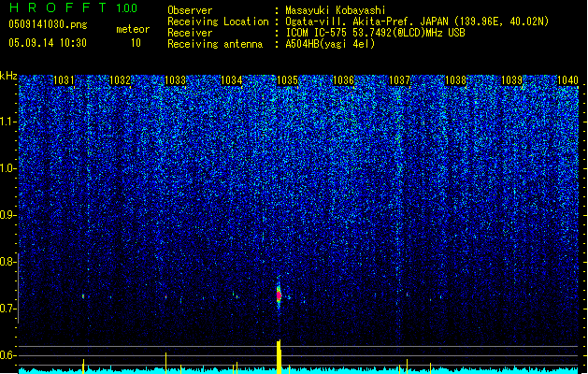The height and width of the screenshot is (374, 588).
Task: Click the observer name Masayuki Kobayashi
Action: 336,10
